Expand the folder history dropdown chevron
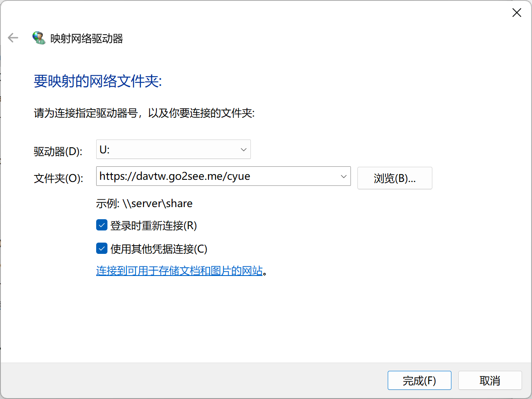This screenshot has width=532, height=399. (x=344, y=176)
